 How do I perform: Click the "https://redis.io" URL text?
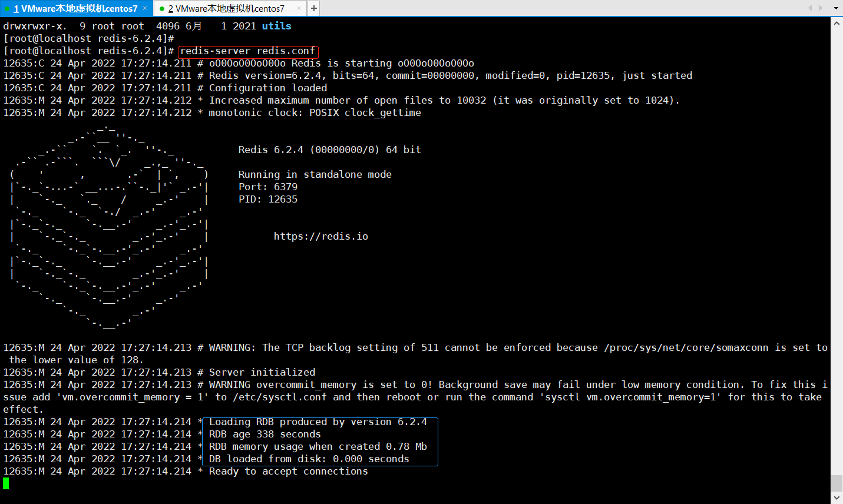(321, 236)
